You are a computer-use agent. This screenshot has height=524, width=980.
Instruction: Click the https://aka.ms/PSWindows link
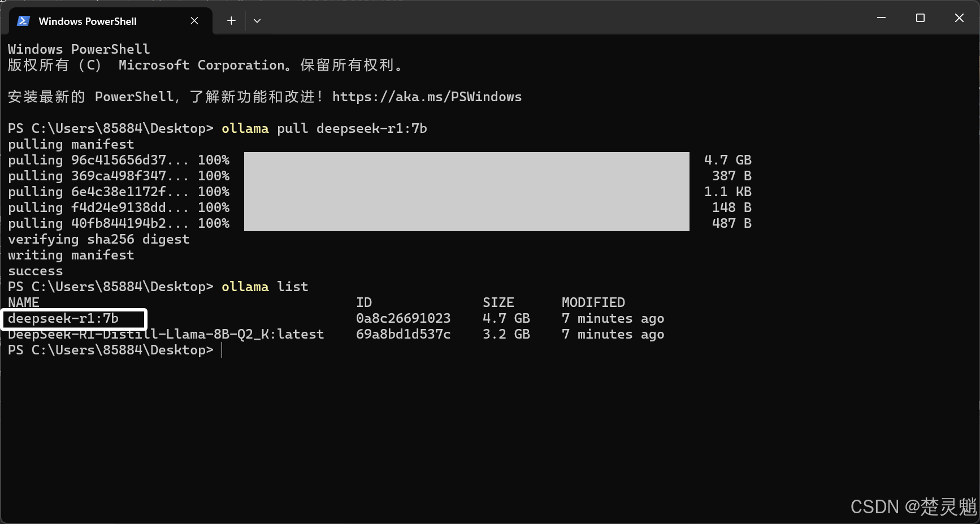coord(427,97)
